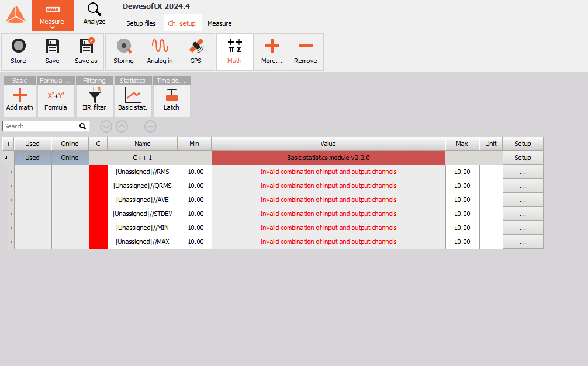
Task: Add more modules with More...
Action: (x=272, y=52)
